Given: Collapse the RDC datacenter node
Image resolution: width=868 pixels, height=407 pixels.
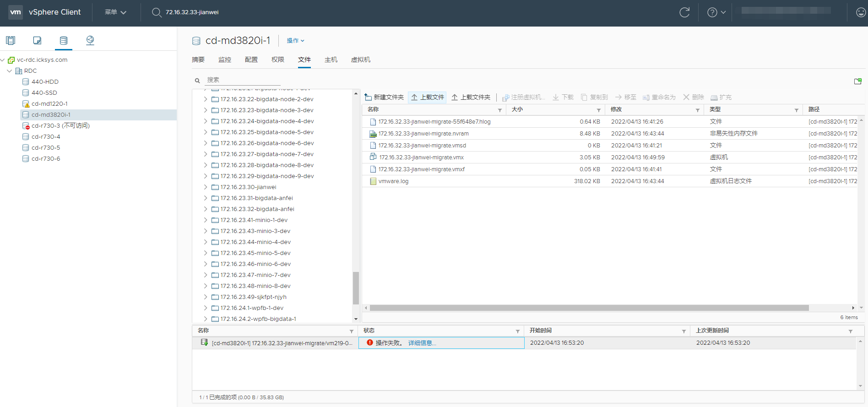Looking at the screenshot, I should coord(10,71).
